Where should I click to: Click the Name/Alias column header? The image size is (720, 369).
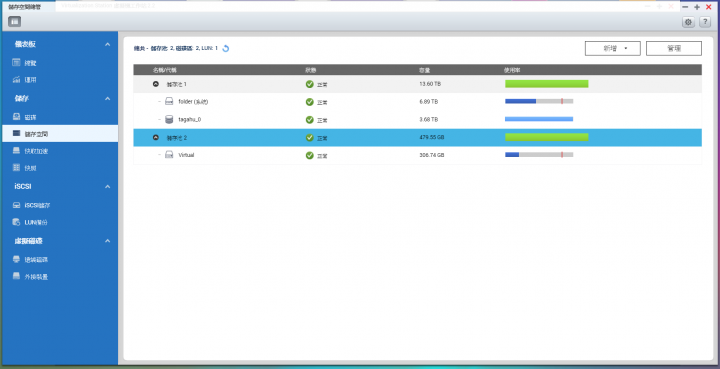(x=164, y=70)
